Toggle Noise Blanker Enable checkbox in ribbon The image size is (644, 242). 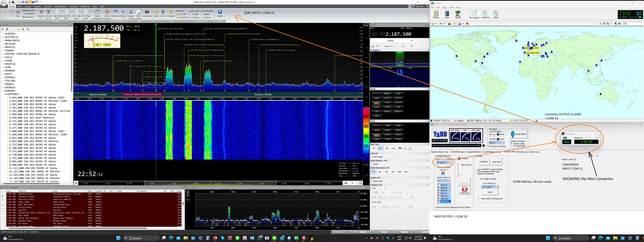click(203, 14)
